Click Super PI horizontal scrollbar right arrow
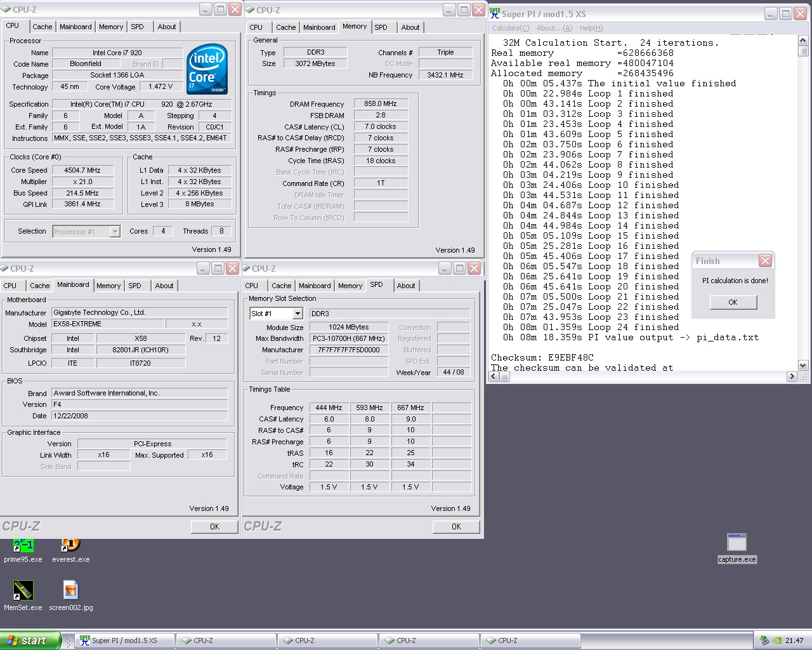812x650 pixels. pos(792,376)
